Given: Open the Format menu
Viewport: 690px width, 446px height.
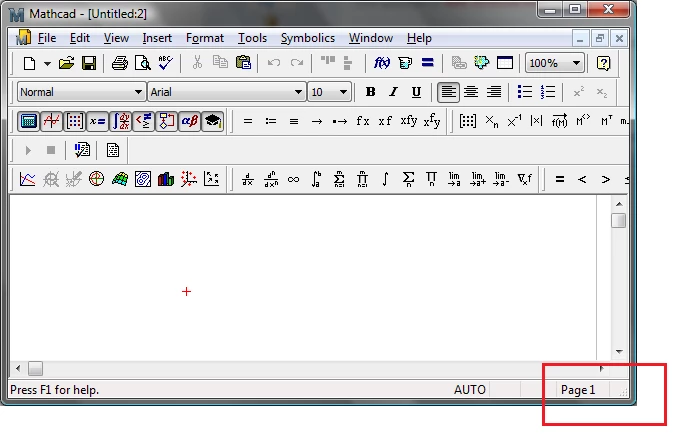Looking at the screenshot, I should tap(205, 38).
